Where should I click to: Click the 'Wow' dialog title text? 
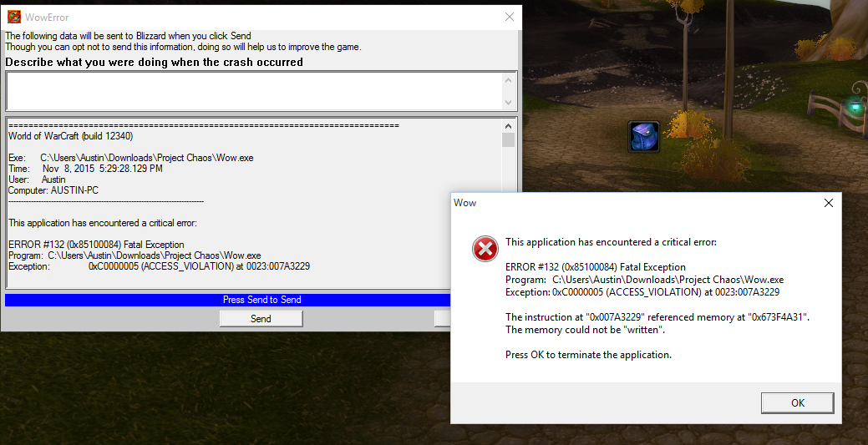465,203
